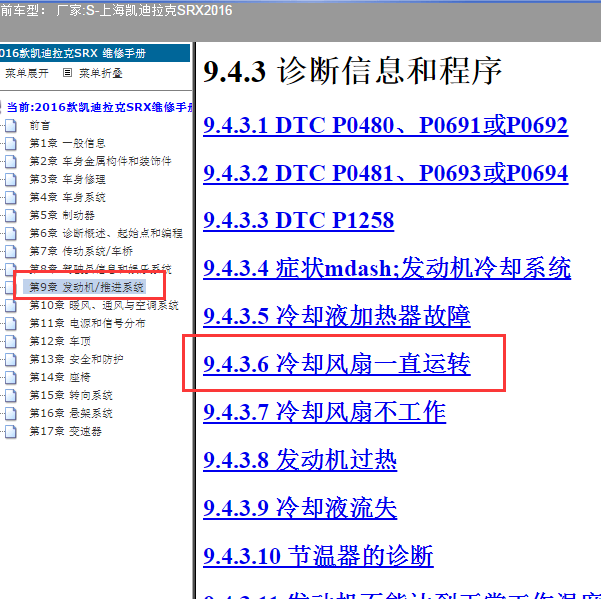Open link 9.4.3.5 冷却液加热器故障
Screen dimensions: 601x599
point(337,316)
